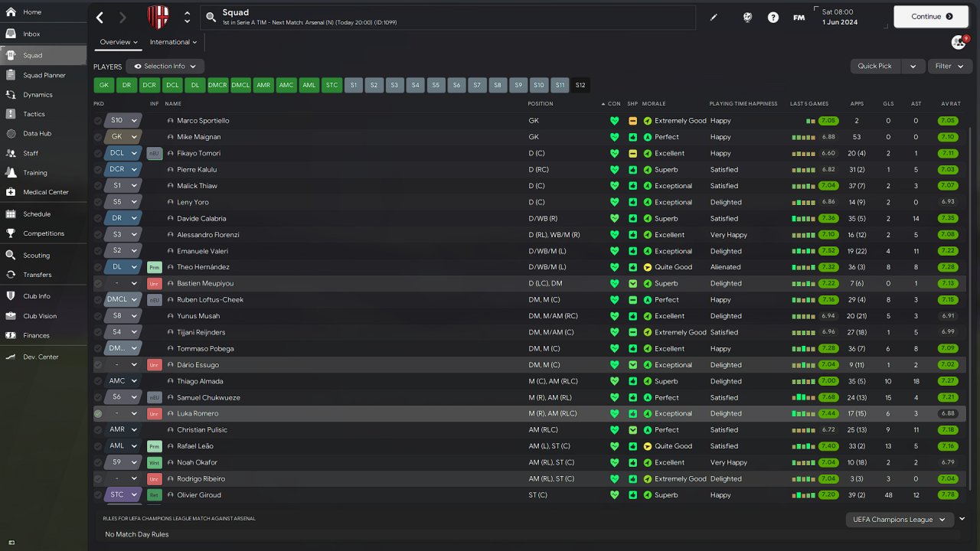
Task: Collapse the match rules panel chevron
Action: [962, 519]
